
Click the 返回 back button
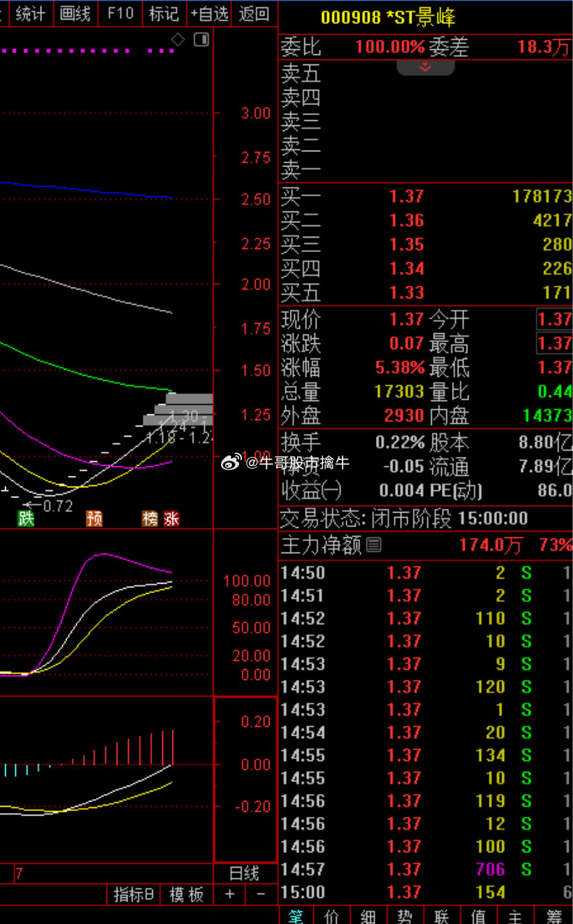pos(254,13)
